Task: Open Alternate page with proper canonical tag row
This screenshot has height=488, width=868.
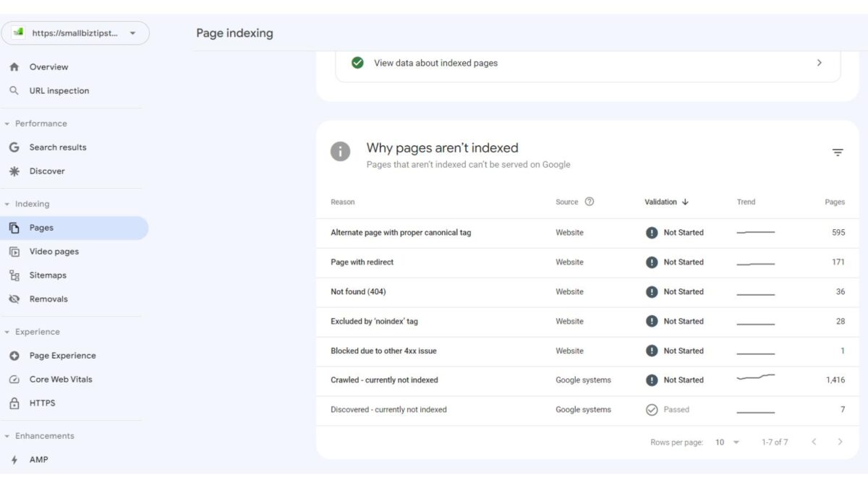Action: point(587,233)
